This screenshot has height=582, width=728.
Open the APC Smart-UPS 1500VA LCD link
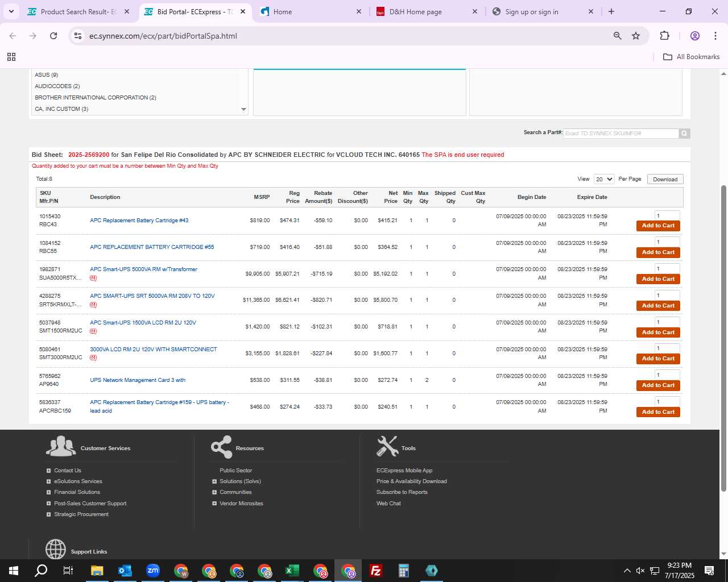[143, 323]
